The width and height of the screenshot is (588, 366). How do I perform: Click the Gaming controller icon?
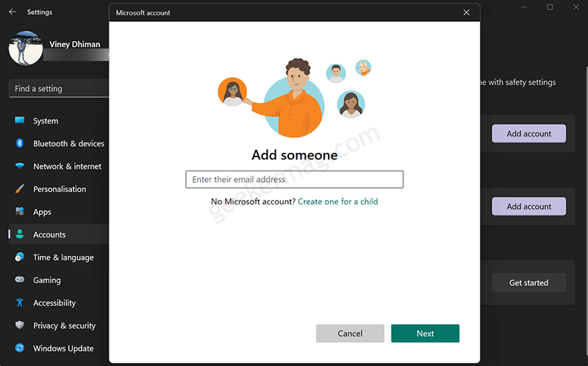tap(20, 280)
